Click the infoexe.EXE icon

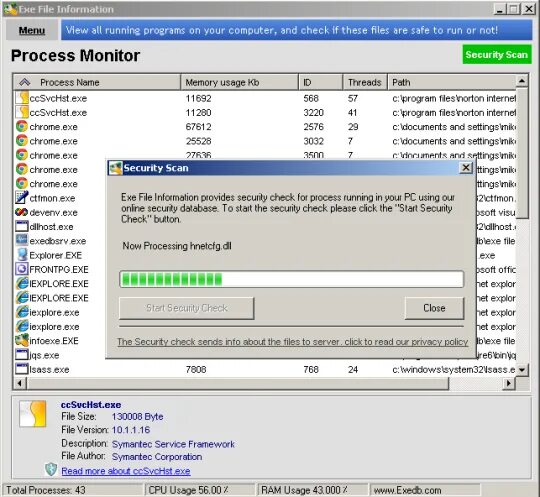pos(22,340)
